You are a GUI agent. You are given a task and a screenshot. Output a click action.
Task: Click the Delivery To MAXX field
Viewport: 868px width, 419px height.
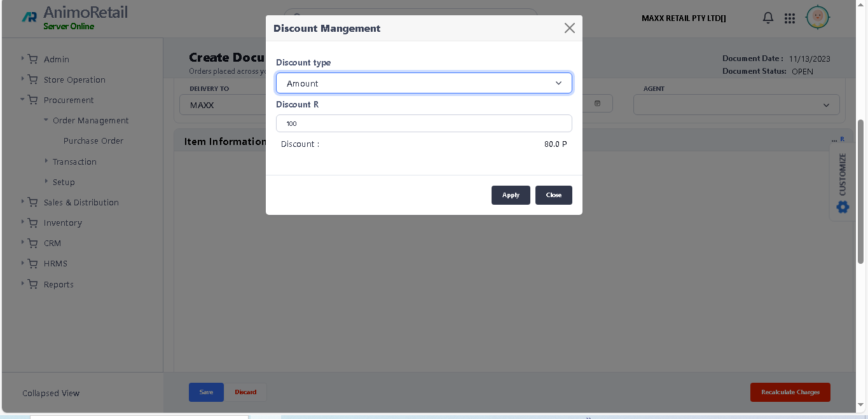tap(223, 105)
